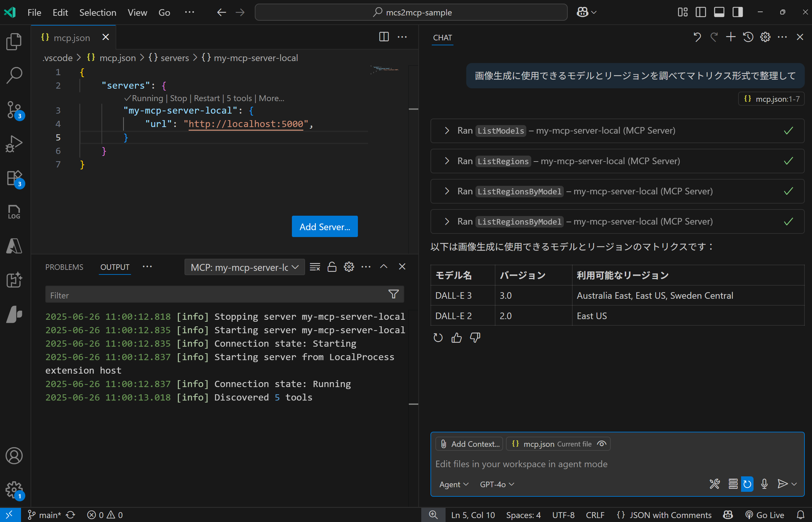The width and height of the screenshot is (812, 522).
Task: Click the Add Server... button
Action: pos(325,227)
